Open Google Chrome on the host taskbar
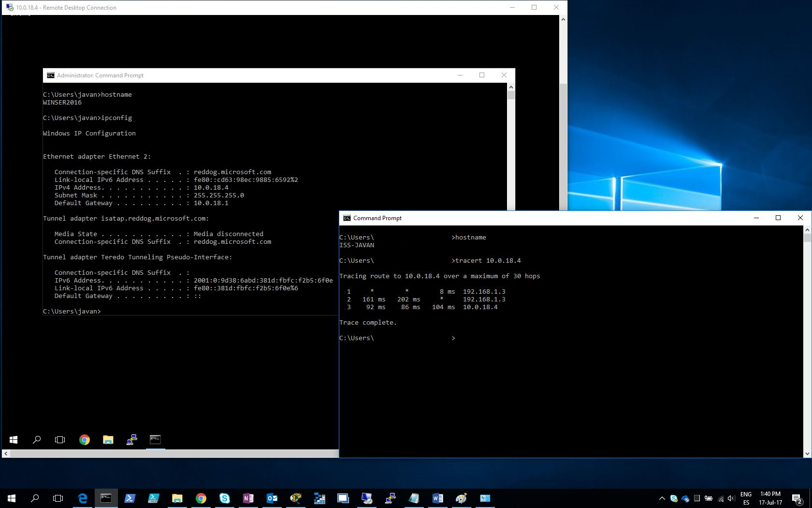Viewport: 812px width, 508px height. point(201,498)
